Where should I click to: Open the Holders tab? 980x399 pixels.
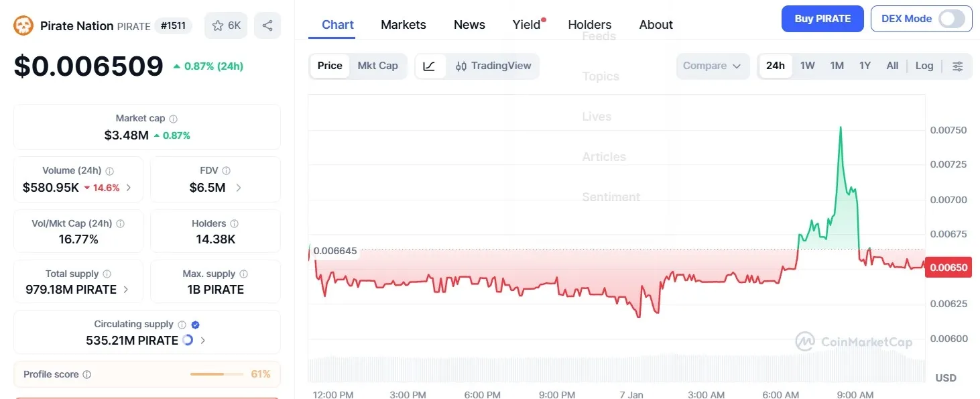pos(589,25)
